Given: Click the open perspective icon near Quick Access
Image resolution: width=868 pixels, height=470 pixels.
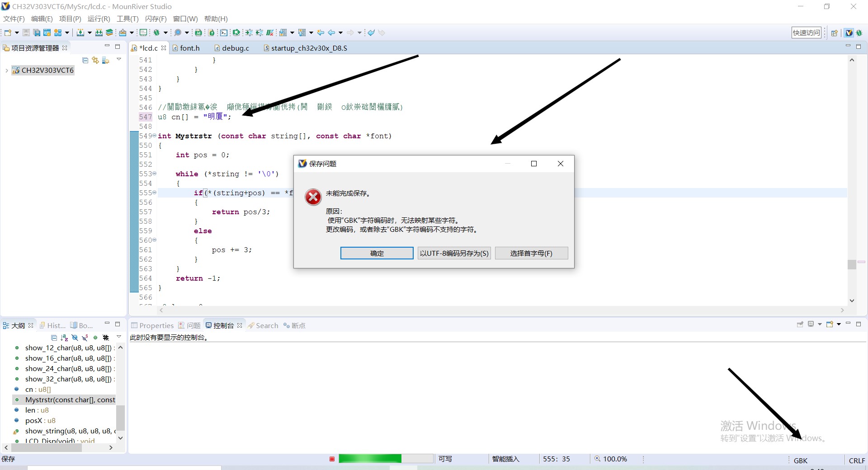Looking at the screenshot, I should [835, 33].
